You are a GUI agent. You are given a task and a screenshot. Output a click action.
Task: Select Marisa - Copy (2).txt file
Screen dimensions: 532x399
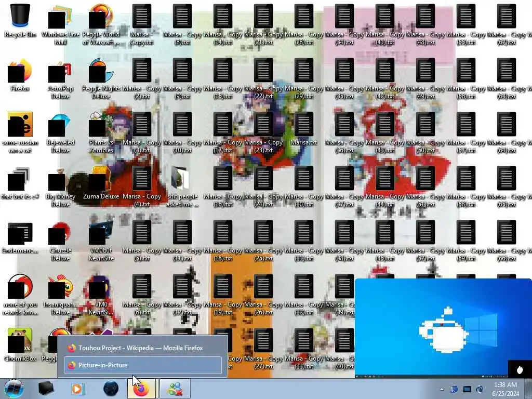coord(142,79)
